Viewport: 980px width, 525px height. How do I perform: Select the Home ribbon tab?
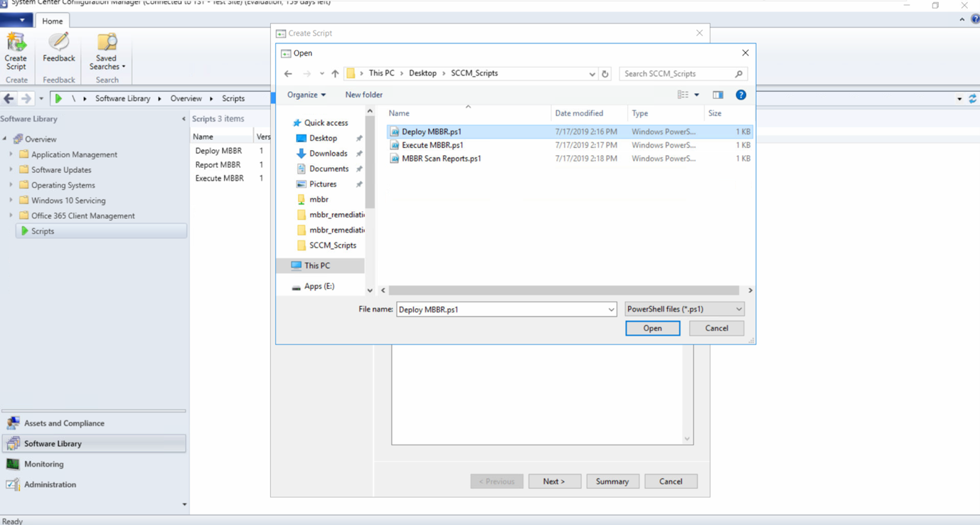coord(52,21)
